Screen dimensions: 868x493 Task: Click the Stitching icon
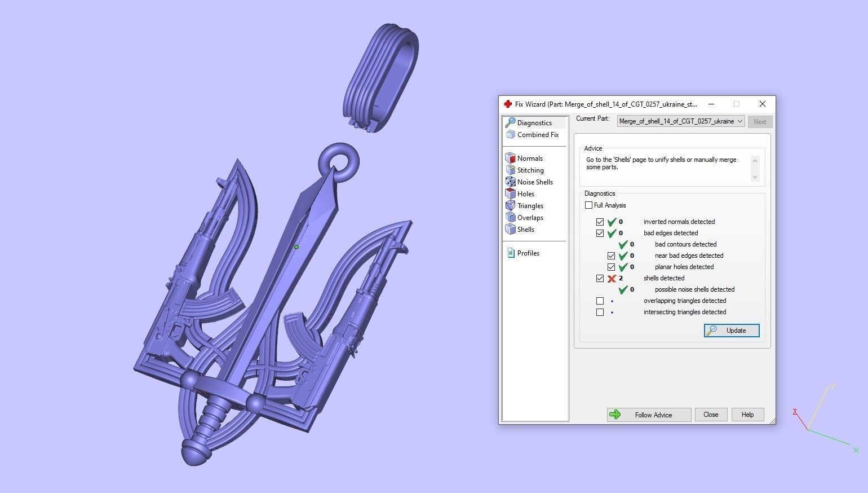coord(511,170)
